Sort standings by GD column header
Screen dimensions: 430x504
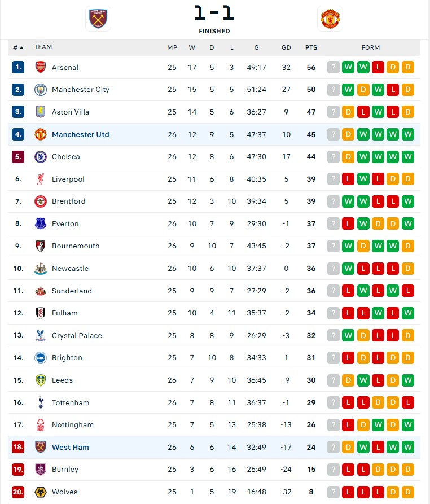[286, 47]
